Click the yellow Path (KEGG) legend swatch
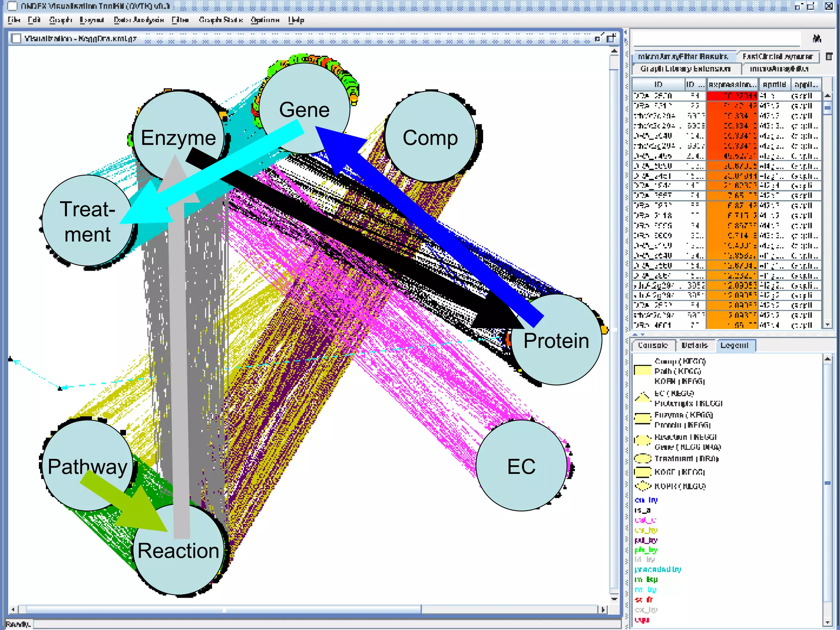This screenshot has width=840, height=630. [x=643, y=371]
